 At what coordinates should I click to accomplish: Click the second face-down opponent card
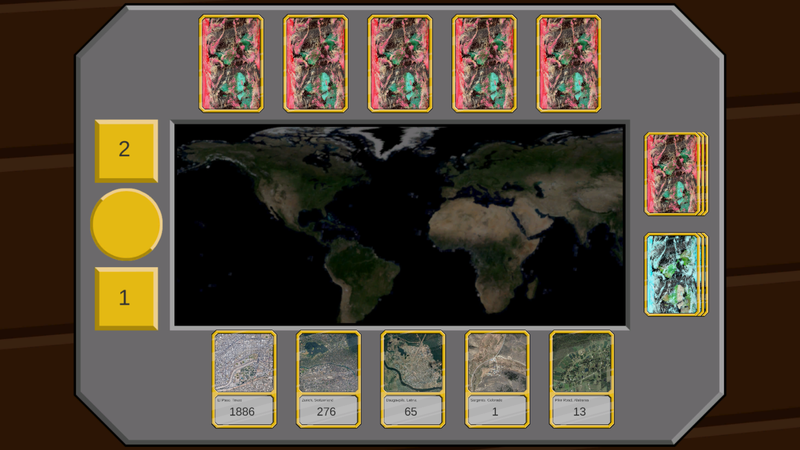tap(315, 62)
